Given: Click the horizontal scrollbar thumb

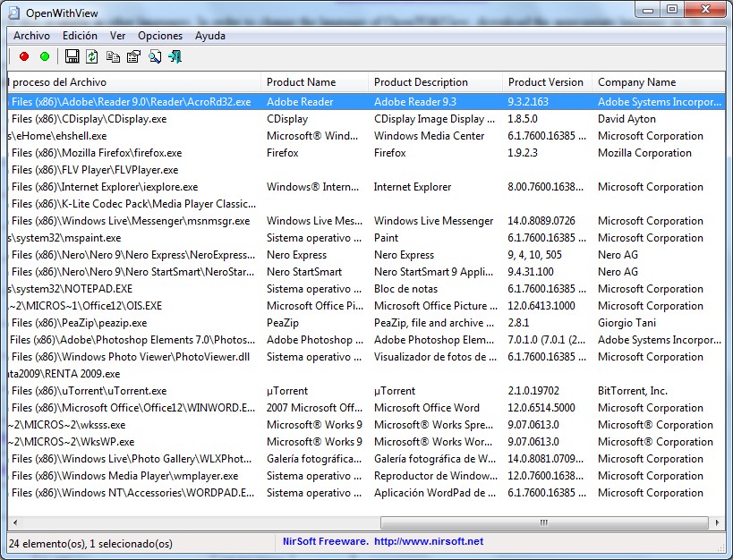Looking at the screenshot, I should (544, 522).
